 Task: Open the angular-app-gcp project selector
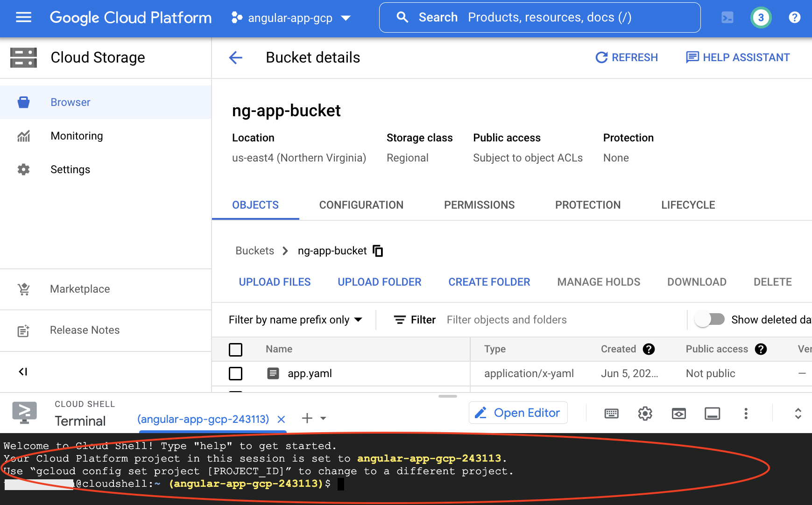coord(291,18)
